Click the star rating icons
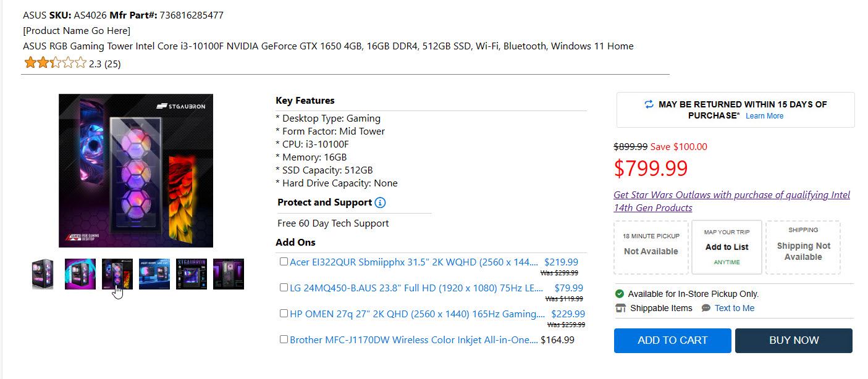The image size is (868, 379). 55,63
